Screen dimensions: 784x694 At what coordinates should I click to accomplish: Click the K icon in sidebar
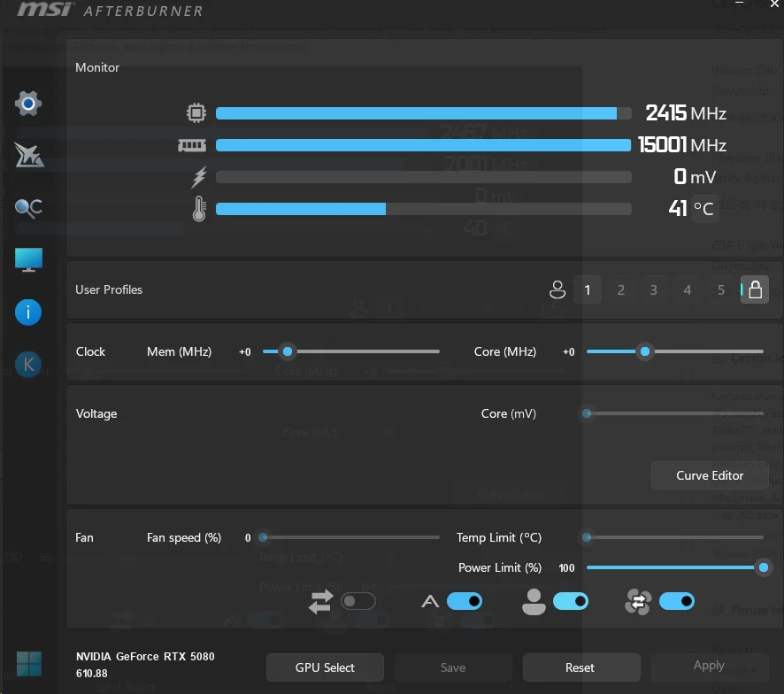28,365
